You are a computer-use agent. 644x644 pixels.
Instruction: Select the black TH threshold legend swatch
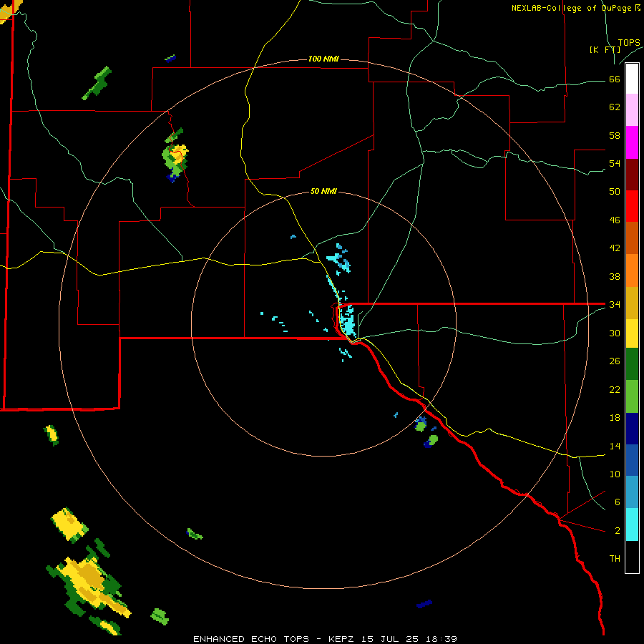632,557
